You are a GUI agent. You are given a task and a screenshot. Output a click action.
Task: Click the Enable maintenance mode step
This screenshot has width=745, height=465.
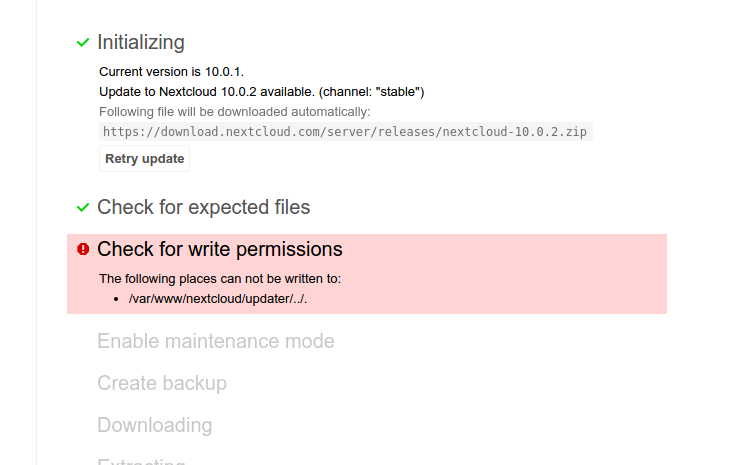[x=215, y=341]
